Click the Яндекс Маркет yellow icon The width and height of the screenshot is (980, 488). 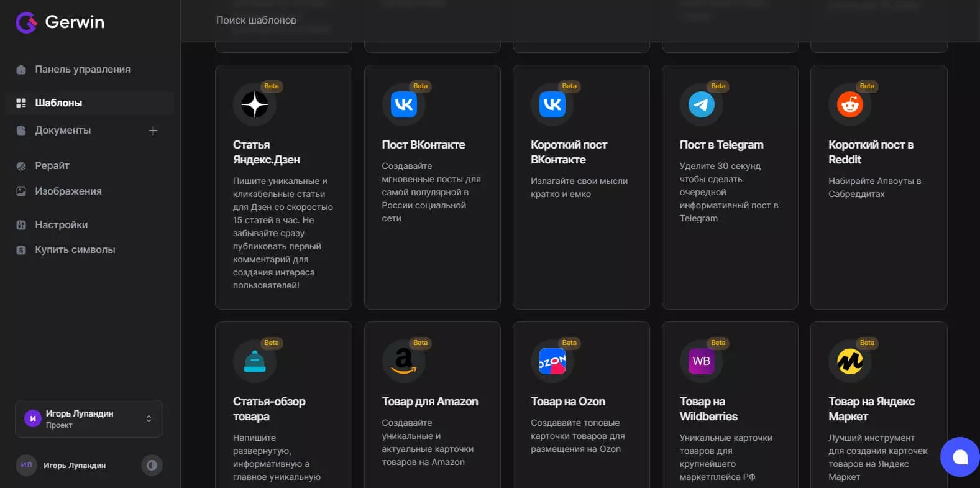850,361
